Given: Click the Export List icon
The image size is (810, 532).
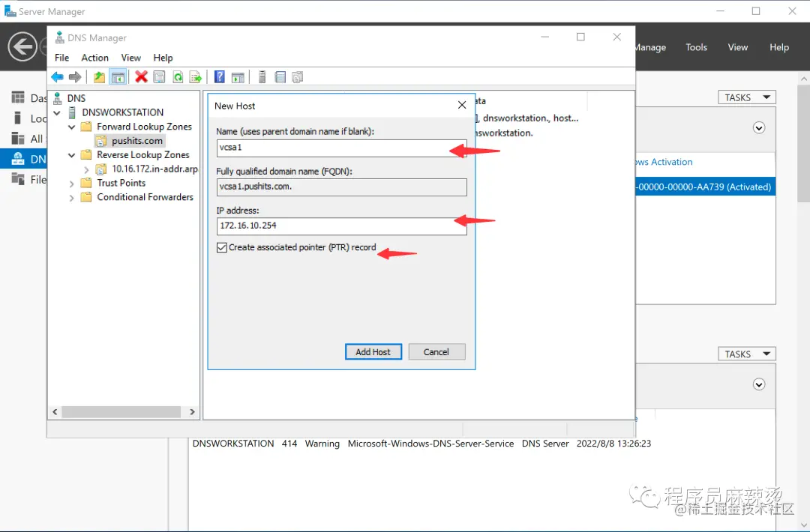Looking at the screenshot, I should (195, 77).
